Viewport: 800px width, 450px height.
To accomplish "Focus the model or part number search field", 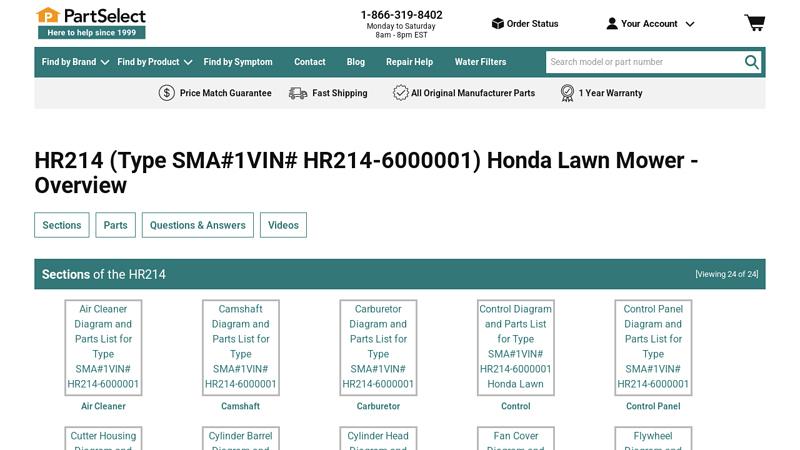I will [x=644, y=62].
